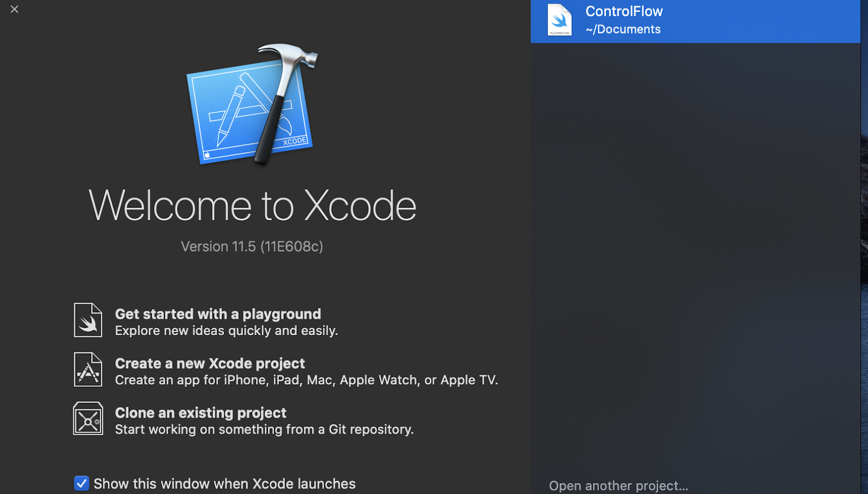Click the Version 11.5 (11E608c) text
Screen dimensions: 868x494
(252, 247)
